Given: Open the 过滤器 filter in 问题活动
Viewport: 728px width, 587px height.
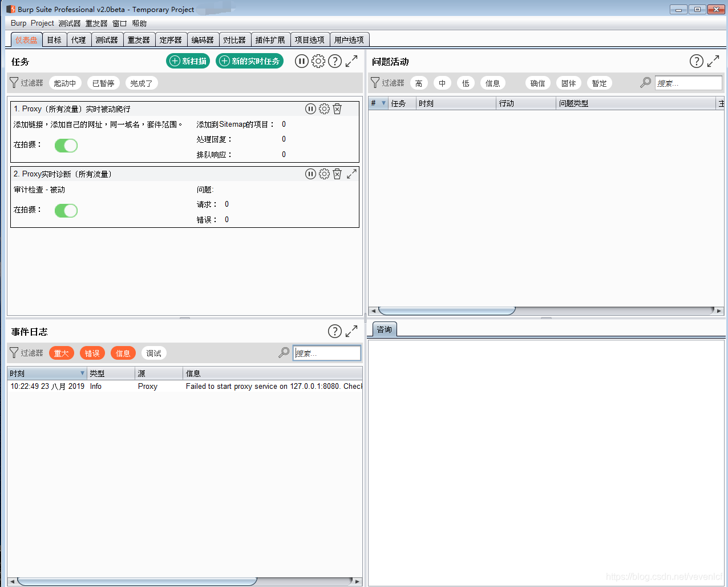Looking at the screenshot, I should [x=387, y=83].
